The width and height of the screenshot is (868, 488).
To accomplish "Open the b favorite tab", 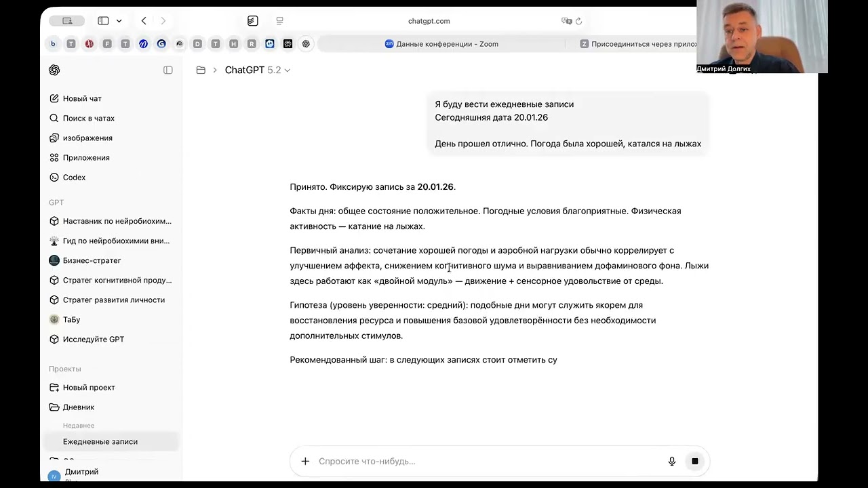I will pos(53,44).
